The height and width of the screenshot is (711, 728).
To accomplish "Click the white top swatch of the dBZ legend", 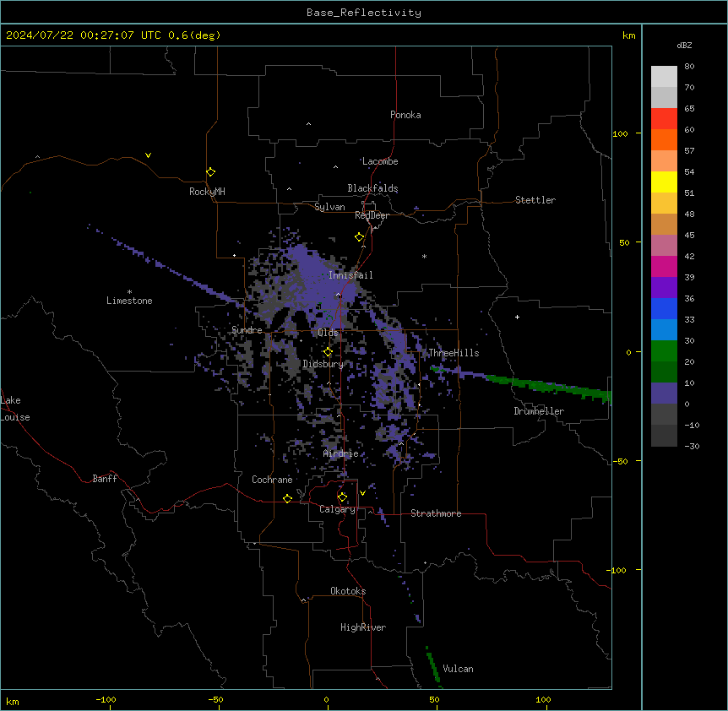I will 664,77.
